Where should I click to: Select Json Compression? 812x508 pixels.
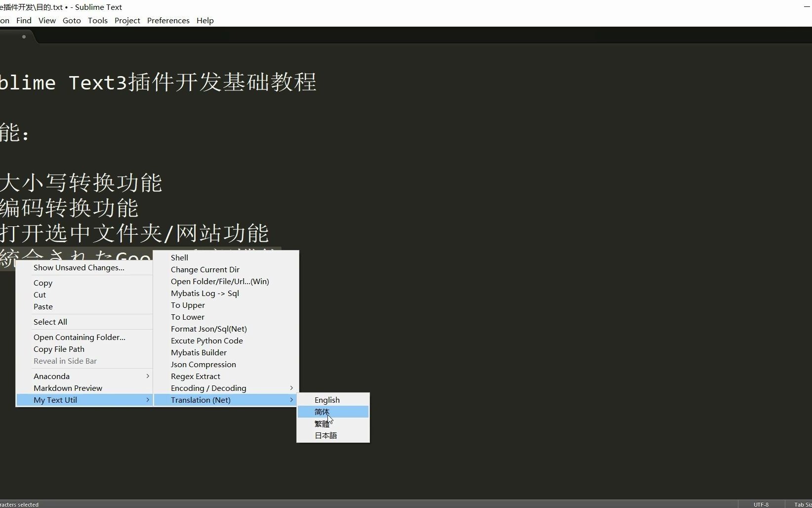(x=226, y=364)
